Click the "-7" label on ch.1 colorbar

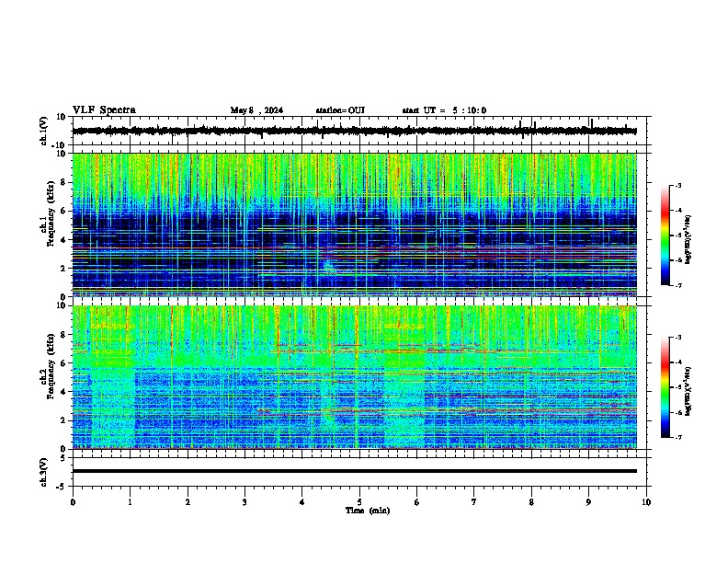click(677, 285)
